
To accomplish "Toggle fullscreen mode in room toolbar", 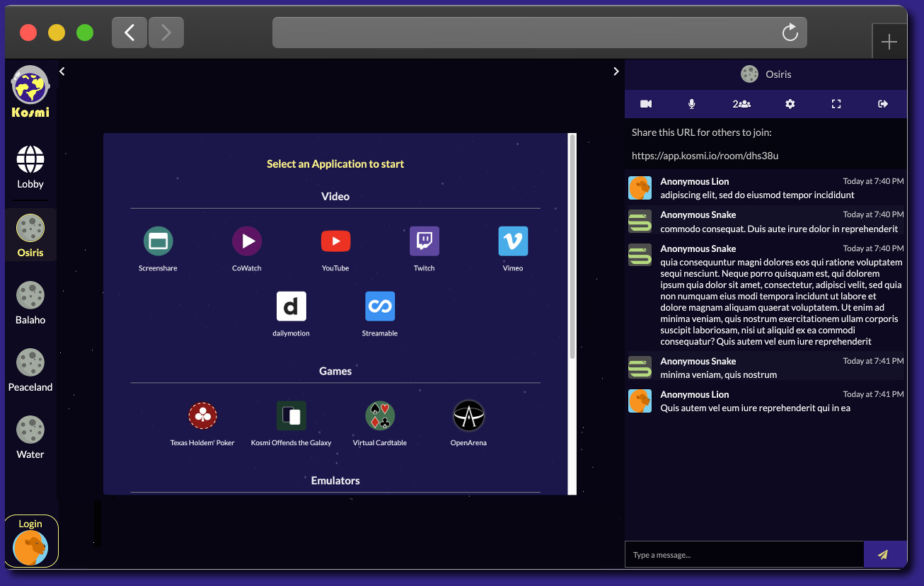I will pyautogui.click(x=836, y=104).
